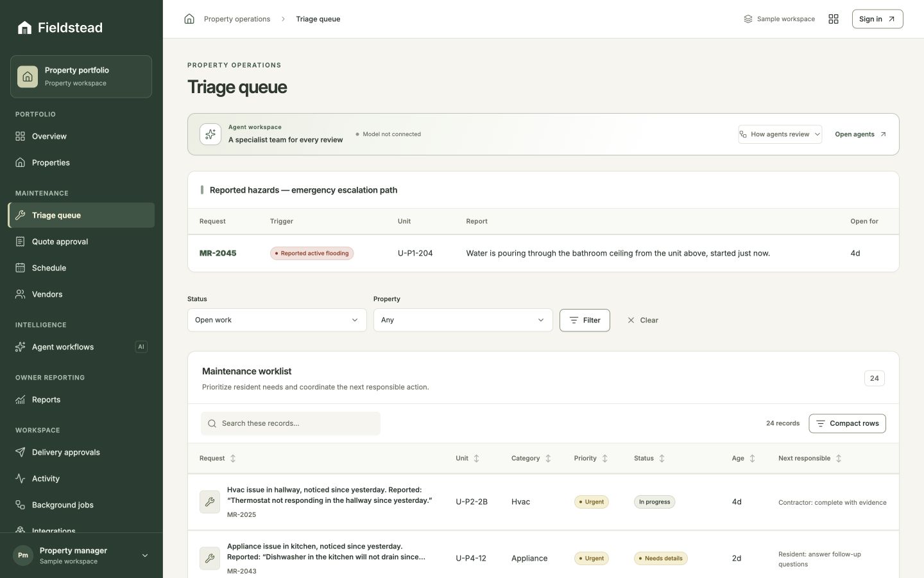Click the Property operations breadcrumb link
Screen dimensions: 924x578
237,19
